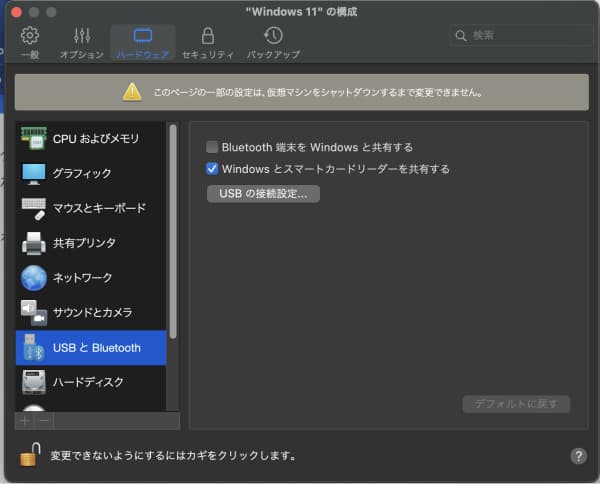
Task: Click the サウンドとカメラ speaker icon
Action: (34, 313)
